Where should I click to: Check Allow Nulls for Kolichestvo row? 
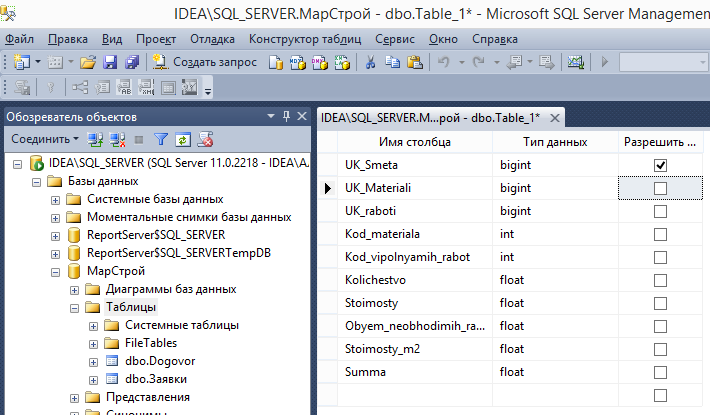660,280
